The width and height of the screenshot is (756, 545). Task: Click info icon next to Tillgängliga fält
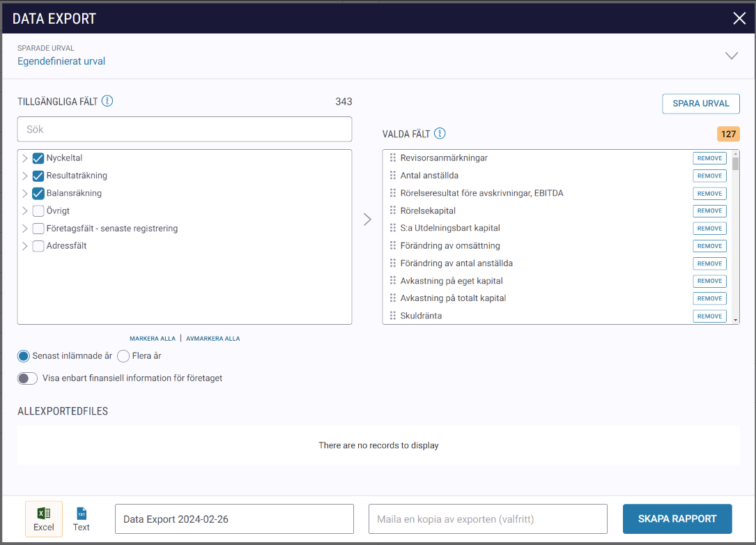(107, 101)
